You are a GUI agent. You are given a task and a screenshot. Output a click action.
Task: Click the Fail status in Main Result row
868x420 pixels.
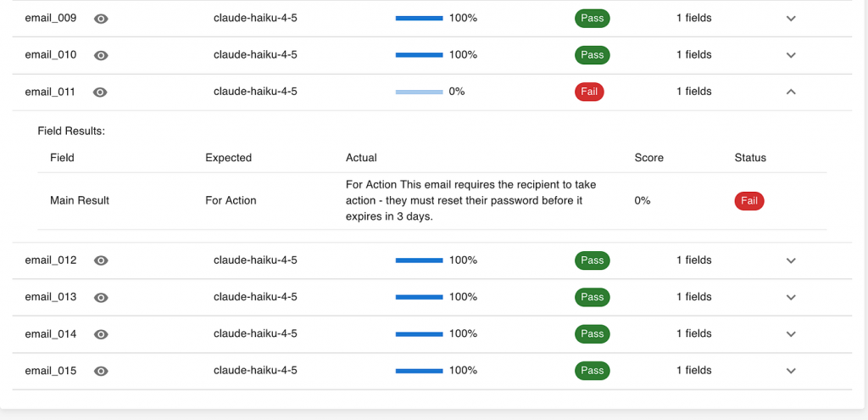[x=749, y=201]
